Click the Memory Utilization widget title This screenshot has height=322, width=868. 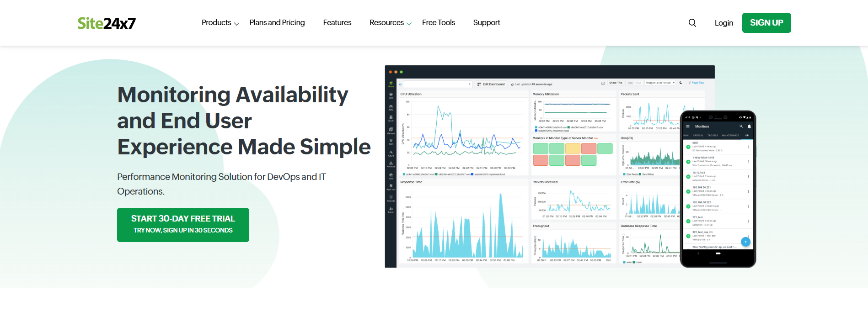[546, 94]
